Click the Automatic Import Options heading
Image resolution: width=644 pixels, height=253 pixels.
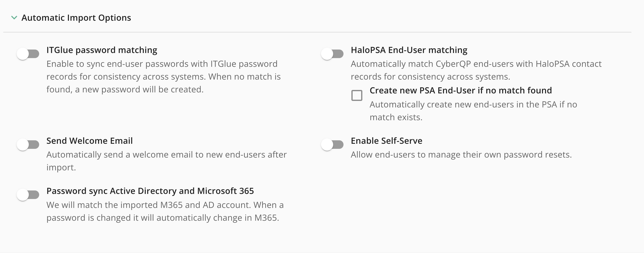[76, 18]
